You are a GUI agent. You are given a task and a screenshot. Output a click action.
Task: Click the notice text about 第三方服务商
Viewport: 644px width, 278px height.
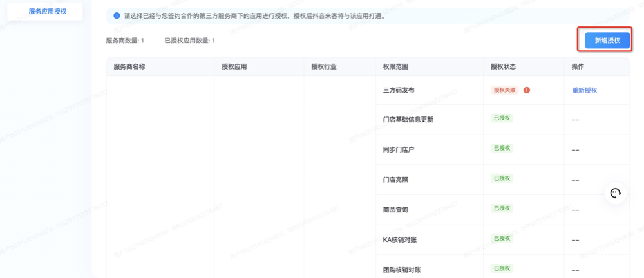point(254,17)
